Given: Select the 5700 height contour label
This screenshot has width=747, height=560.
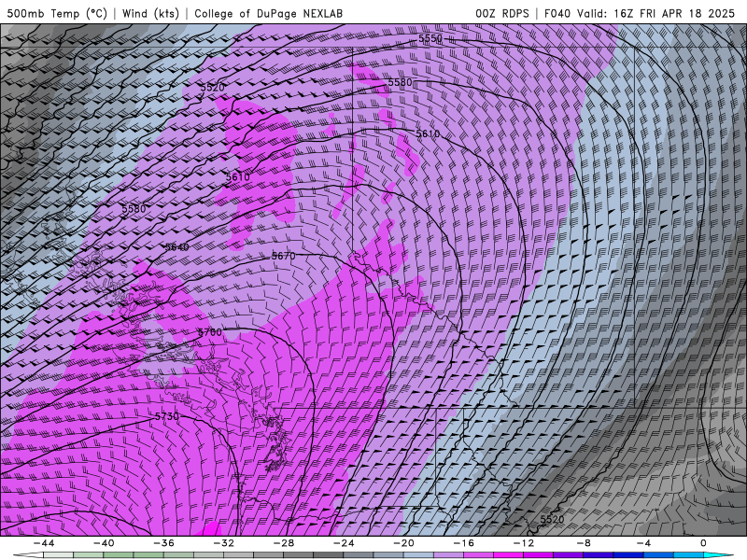Looking at the screenshot, I should click(x=210, y=332).
